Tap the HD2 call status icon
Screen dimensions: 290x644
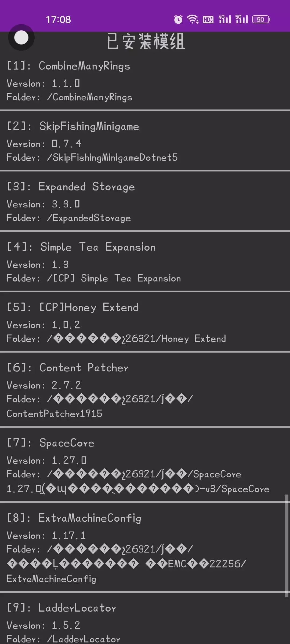(208, 19)
